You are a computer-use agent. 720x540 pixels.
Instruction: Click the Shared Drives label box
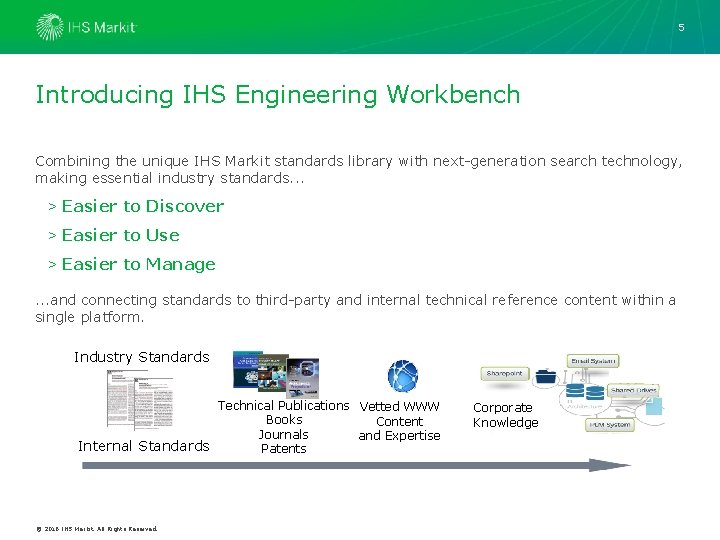633,390
